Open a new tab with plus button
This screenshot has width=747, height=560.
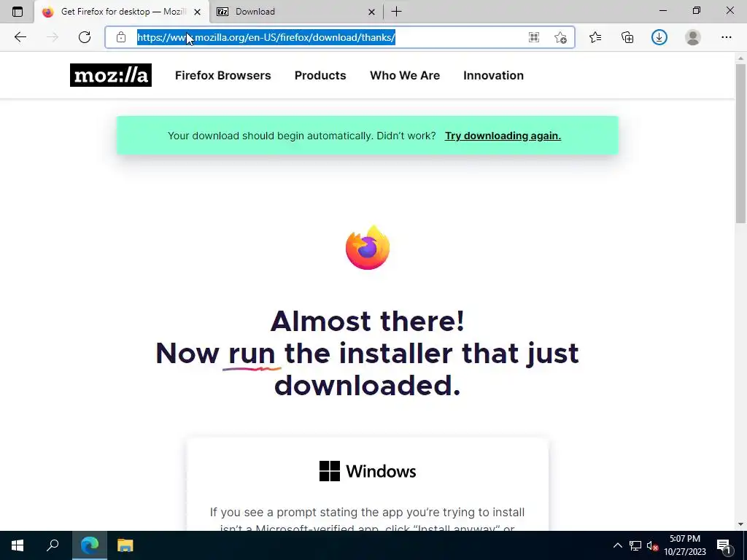click(x=396, y=12)
